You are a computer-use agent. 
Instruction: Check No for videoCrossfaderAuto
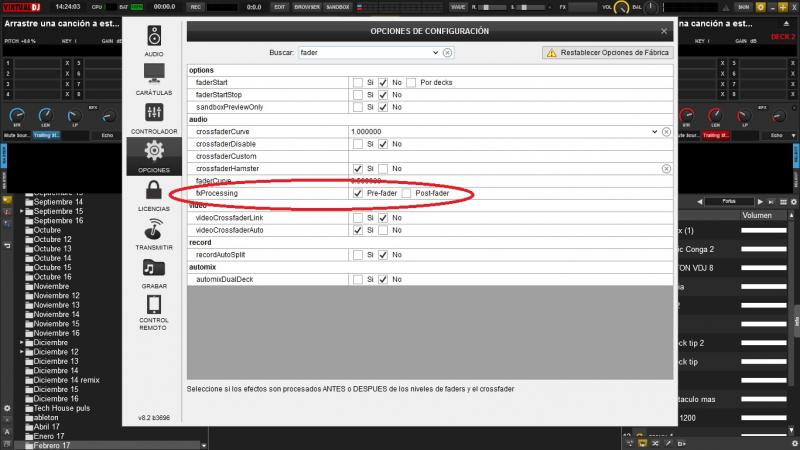pos(383,230)
